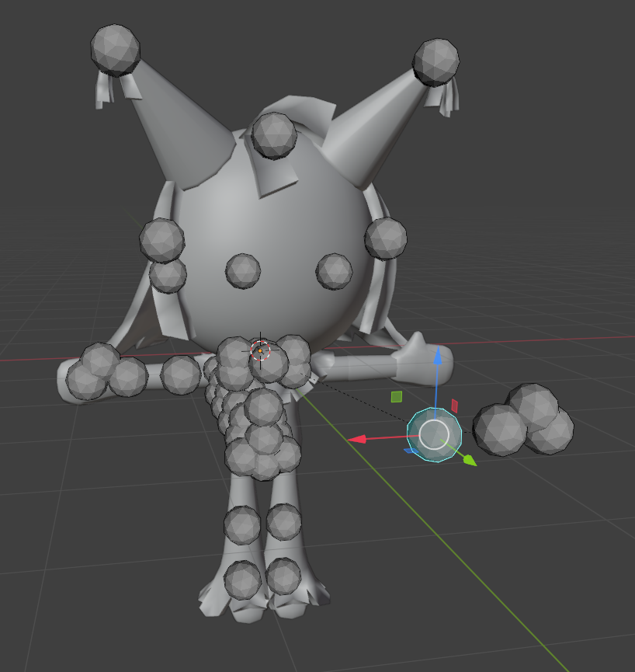Click the 3D cursor crosshair below the head
The height and width of the screenshot is (672, 635).
(260, 350)
